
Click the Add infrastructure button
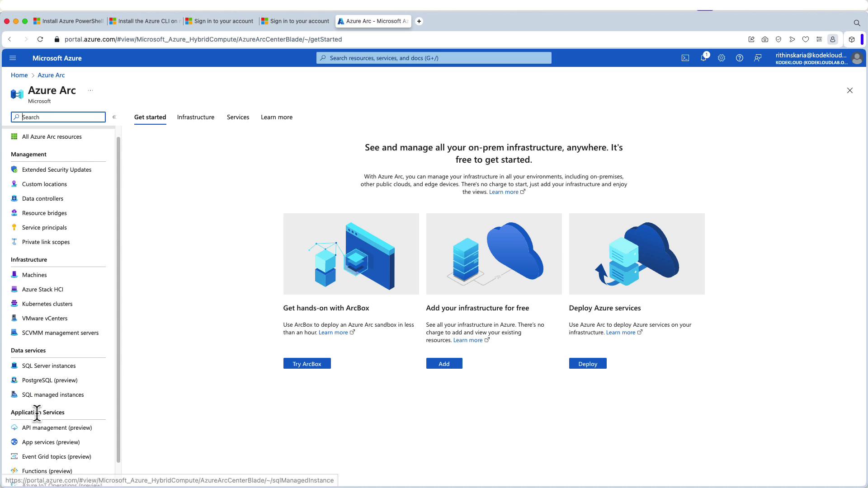[444, 364]
